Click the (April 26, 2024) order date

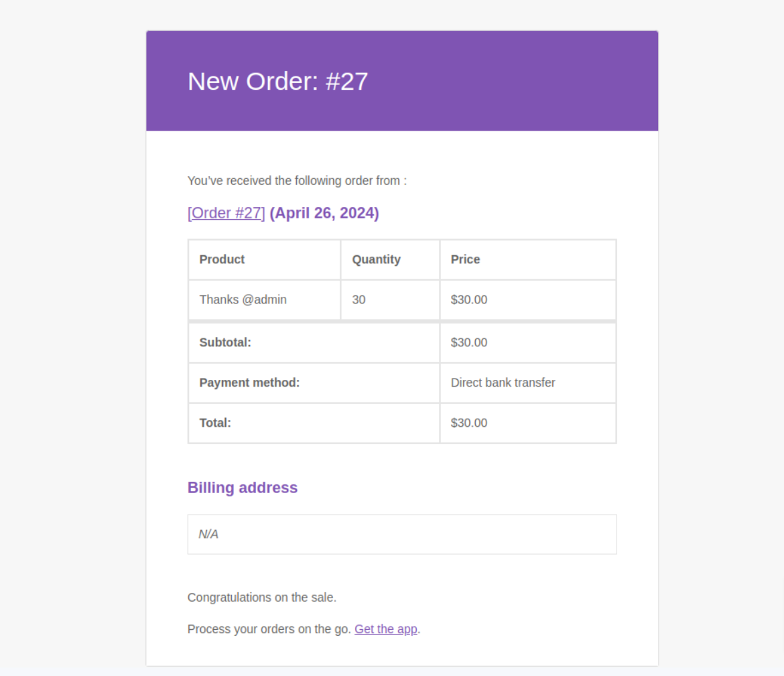click(x=324, y=213)
